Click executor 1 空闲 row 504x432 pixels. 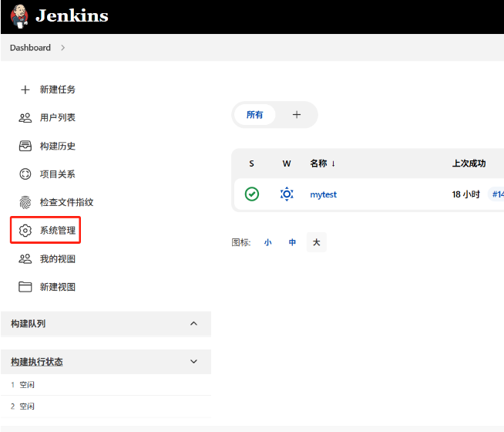pos(106,385)
